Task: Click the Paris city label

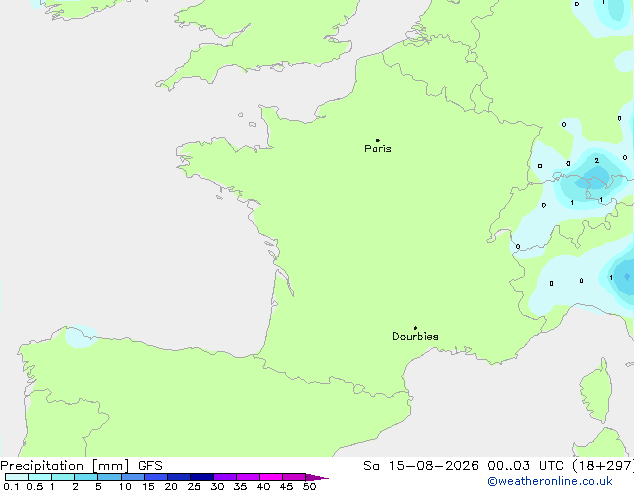Action: (378, 149)
